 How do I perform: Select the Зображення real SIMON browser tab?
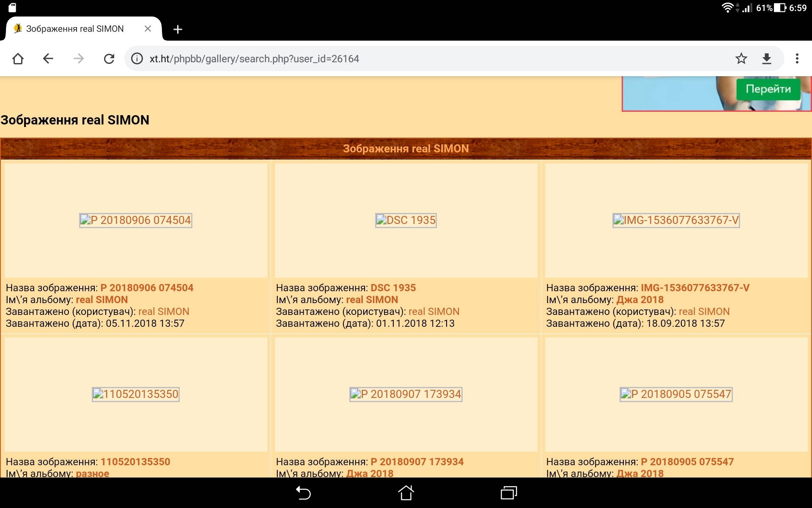[x=75, y=29]
